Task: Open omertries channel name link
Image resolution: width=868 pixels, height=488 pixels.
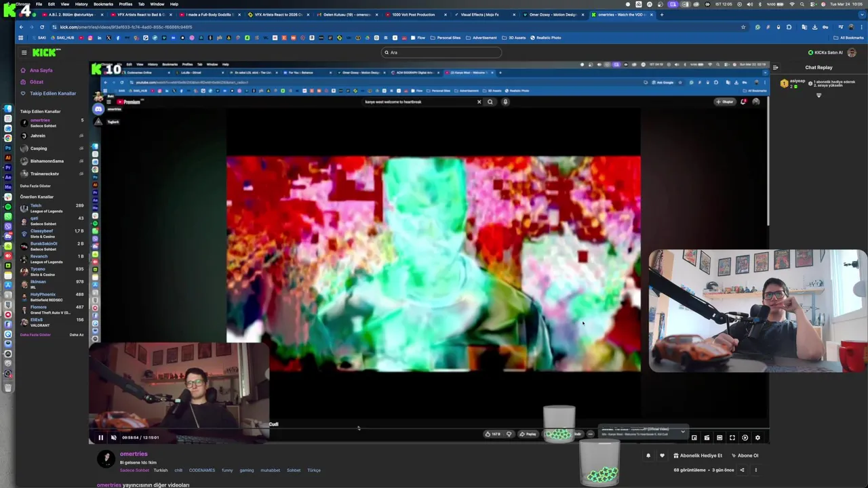Action: coord(134,454)
